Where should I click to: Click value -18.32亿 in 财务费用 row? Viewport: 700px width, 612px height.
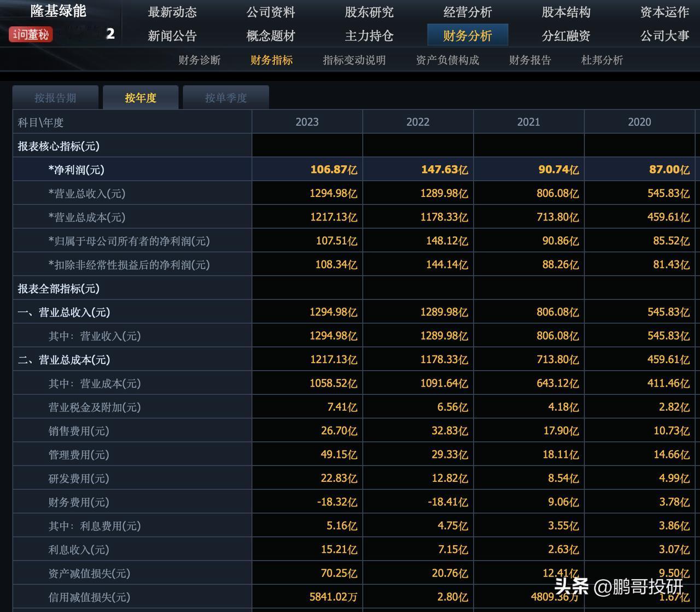(337, 502)
